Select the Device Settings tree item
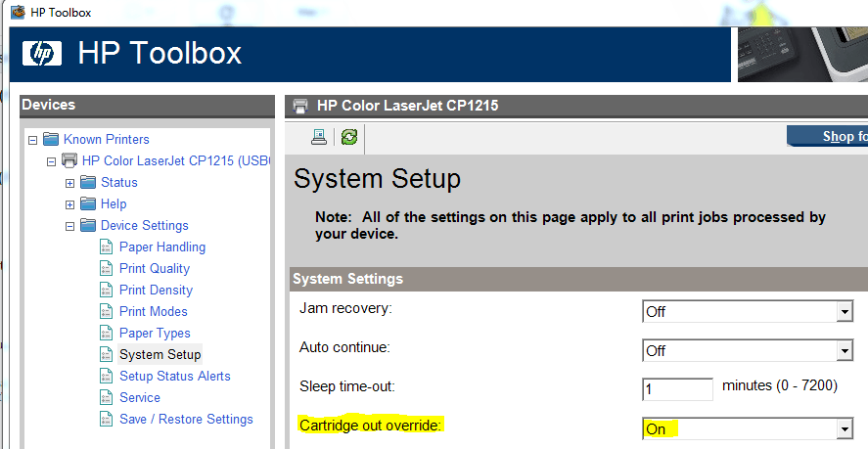The width and height of the screenshot is (868, 449). pos(145,225)
